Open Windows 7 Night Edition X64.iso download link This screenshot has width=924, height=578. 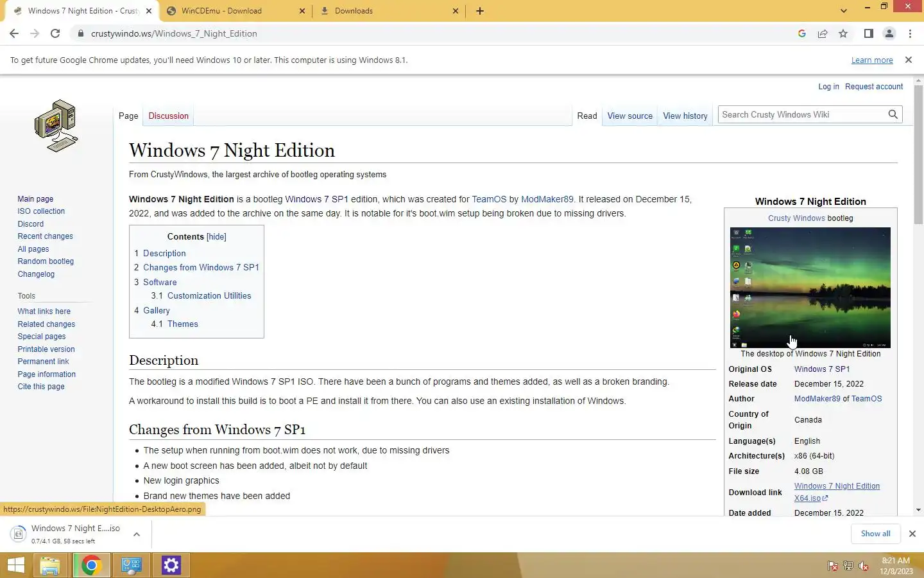pyautogui.click(x=837, y=492)
